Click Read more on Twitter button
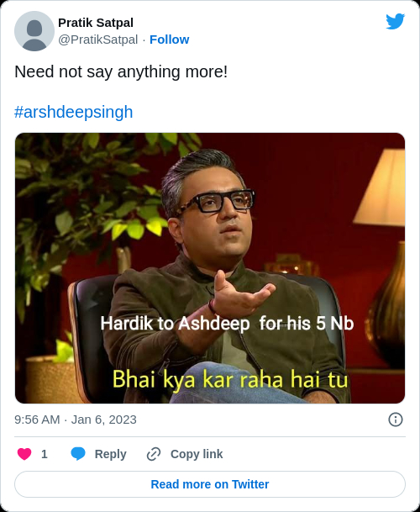This screenshot has width=420, height=512. tap(210, 484)
